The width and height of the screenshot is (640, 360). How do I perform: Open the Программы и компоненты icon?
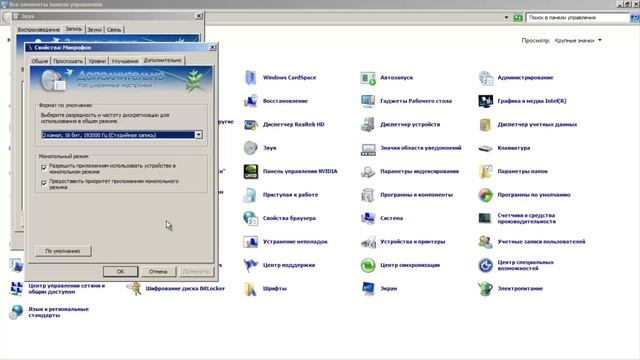coord(368,195)
